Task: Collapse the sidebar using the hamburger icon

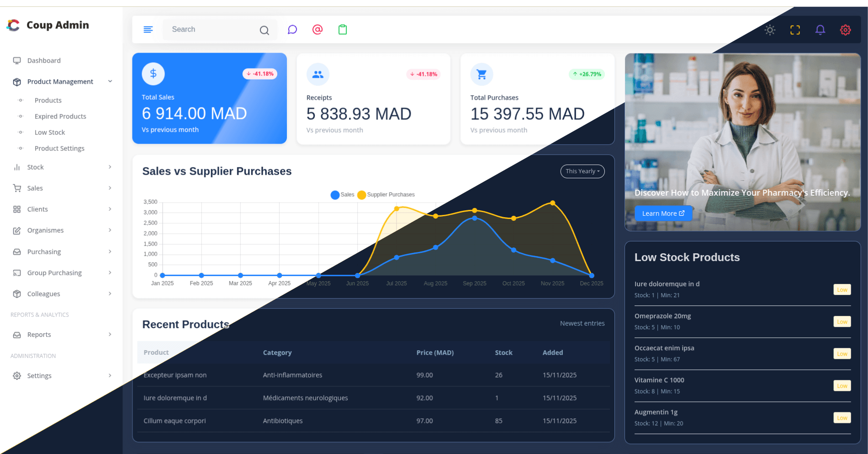Action: pos(148,29)
